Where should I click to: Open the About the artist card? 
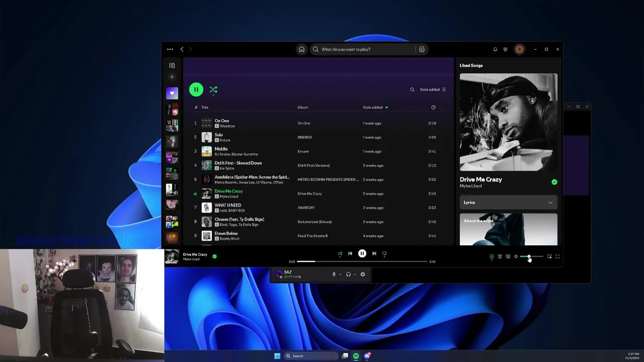click(x=508, y=229)
